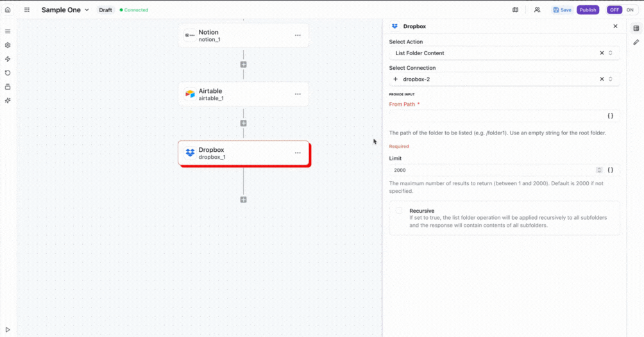Open the Airtable node three-dot menu
The image size is (644, 337).
click(x=298, y=94)
